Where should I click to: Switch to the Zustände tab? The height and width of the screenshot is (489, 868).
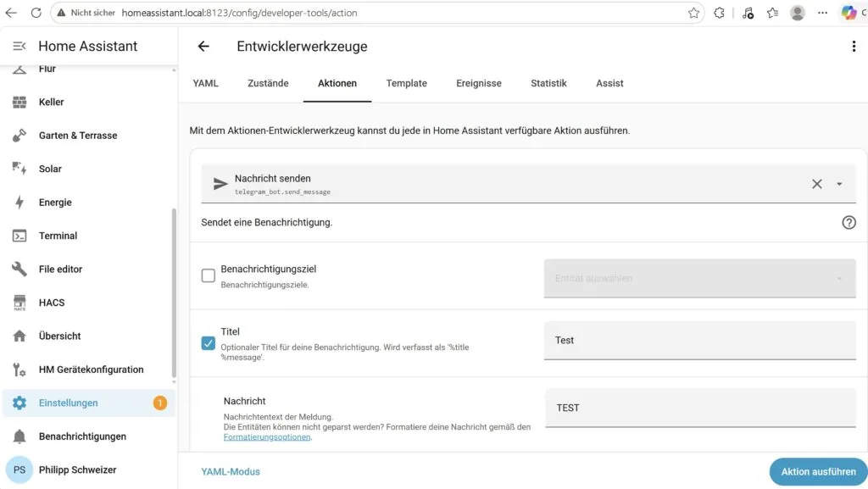[x=268, y=84]
